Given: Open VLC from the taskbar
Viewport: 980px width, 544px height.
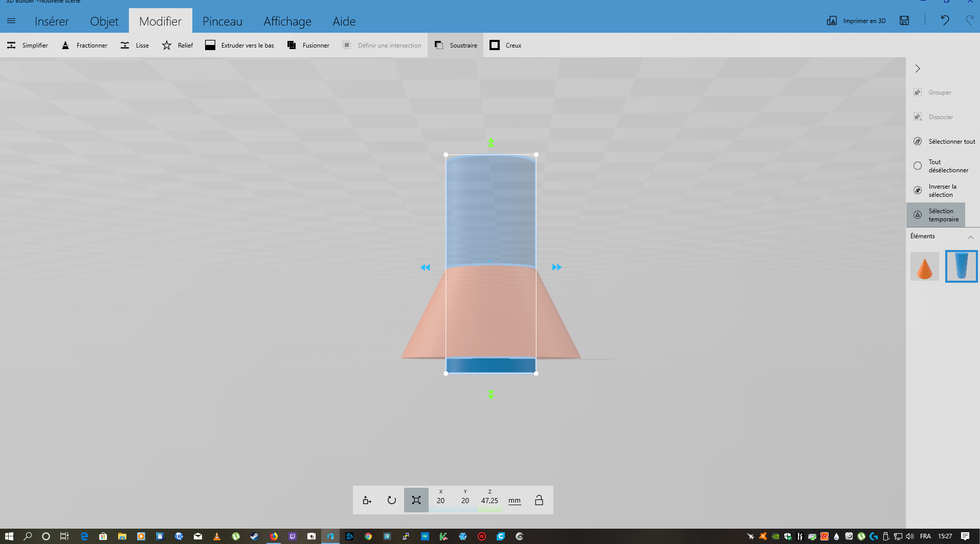Looking at the screenshot, I should pyautogui.click(x=217, y=536).
